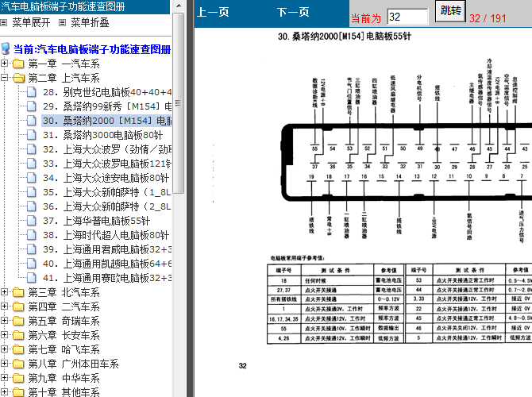Click the 菜单展开 expand-all icon
532x397 pixels.
[x=4, y=23]
